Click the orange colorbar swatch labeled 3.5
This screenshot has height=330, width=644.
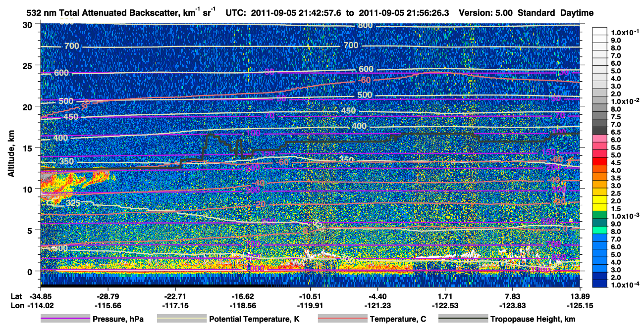(x=600, y=177)
